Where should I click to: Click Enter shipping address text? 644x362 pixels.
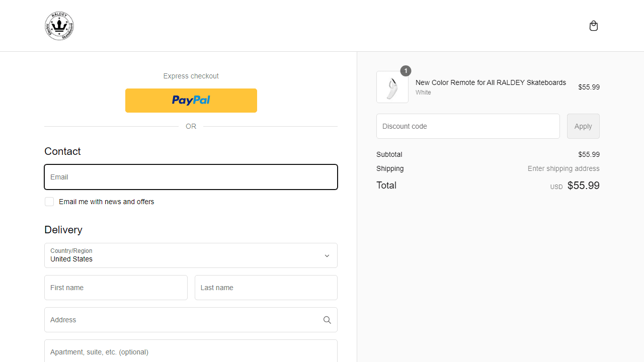(563, 168)
